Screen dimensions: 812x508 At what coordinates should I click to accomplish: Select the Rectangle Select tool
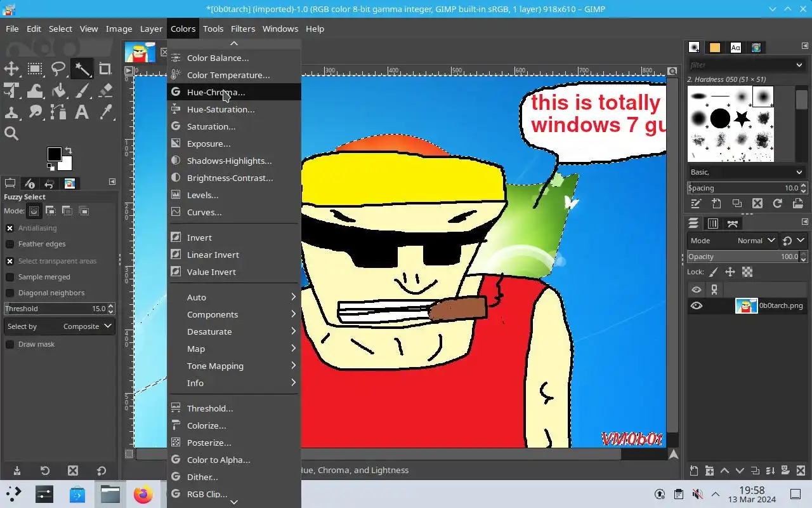(x=35, y=69)
